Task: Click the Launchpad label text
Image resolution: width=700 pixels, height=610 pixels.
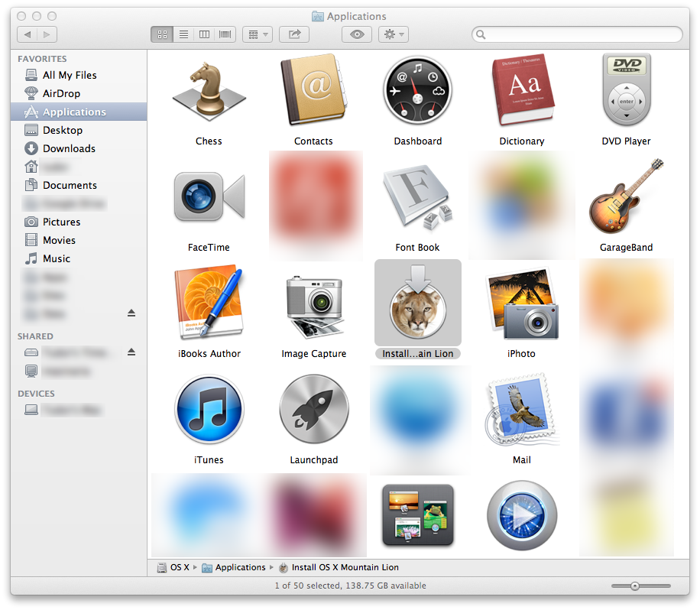Action: (314, 460)
